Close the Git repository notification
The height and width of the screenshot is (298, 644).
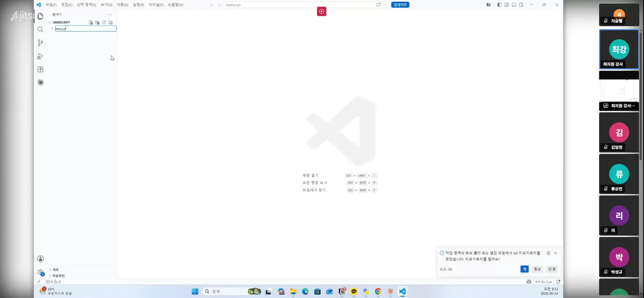tap(555, 253)
